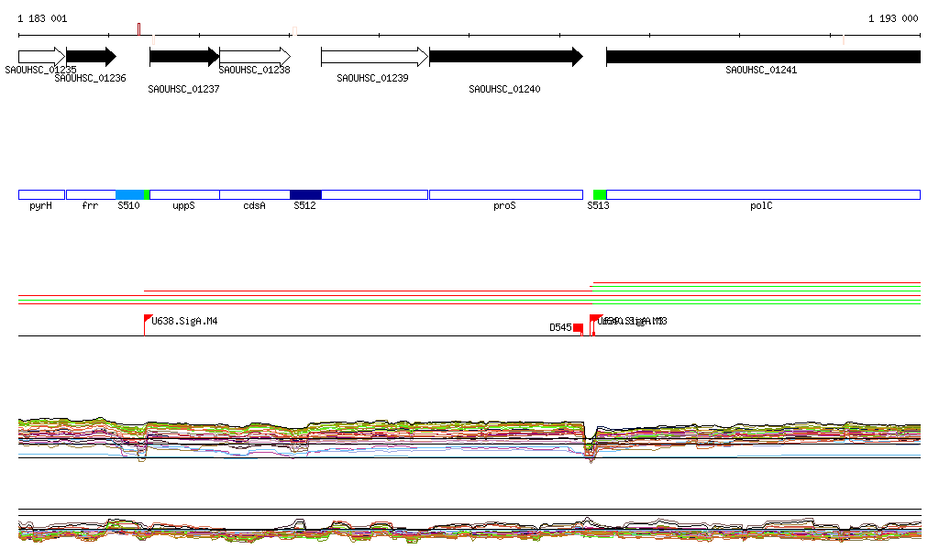Click the D545 red terminator marker
This screenshot has width=939, height=560.
[578, 328]
